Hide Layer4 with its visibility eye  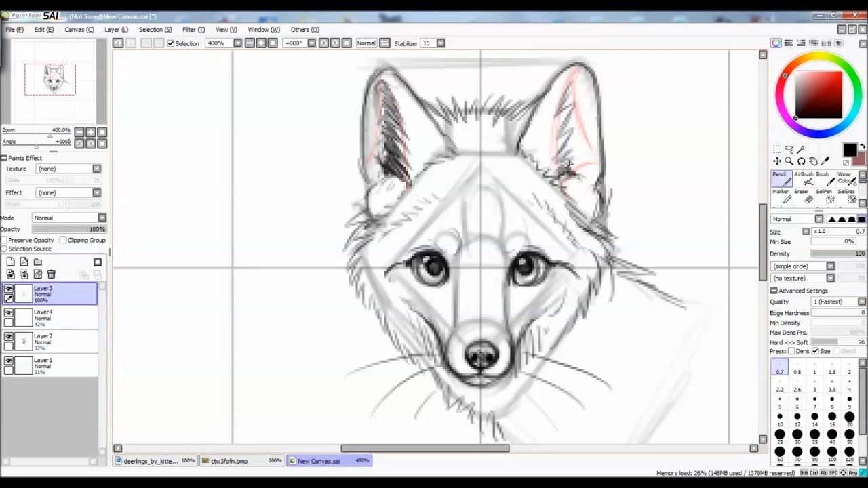point(9,312)
